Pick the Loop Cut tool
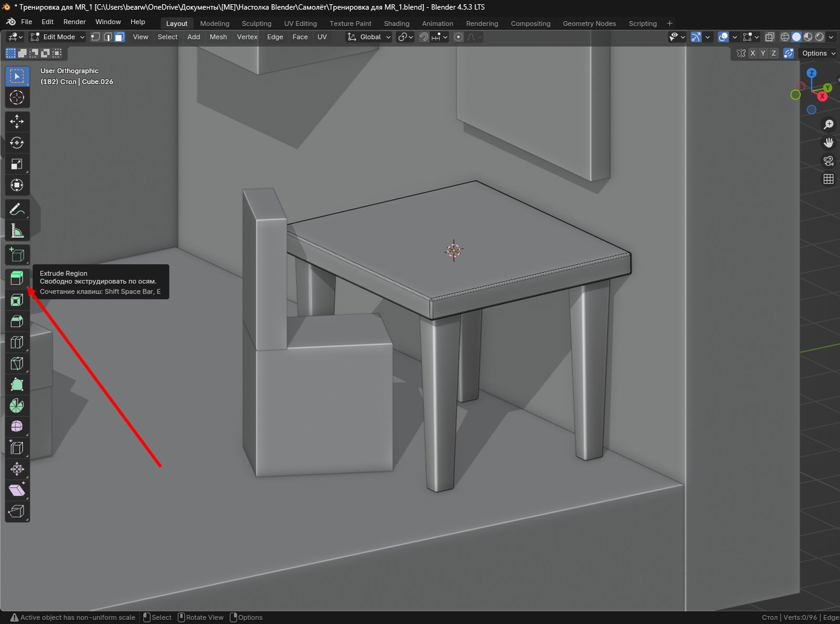840x624 pixels. (x=17, y=342)
